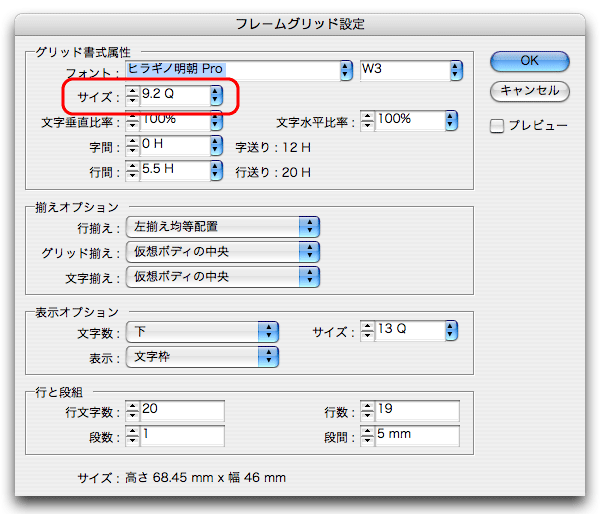Open the 文字揃え dropdown
The height and width of the screenshot is (514, 603).
(x=311, y=275)
